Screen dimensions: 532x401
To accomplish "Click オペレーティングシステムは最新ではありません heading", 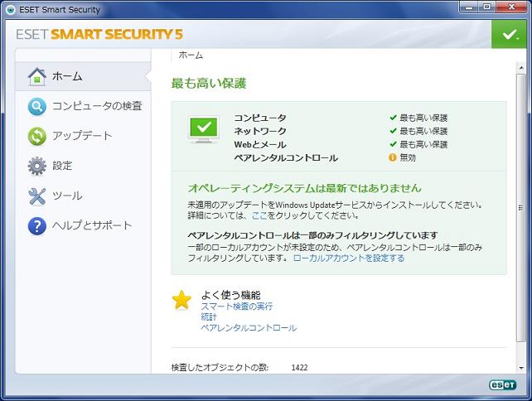I will [x=305, y=188].
